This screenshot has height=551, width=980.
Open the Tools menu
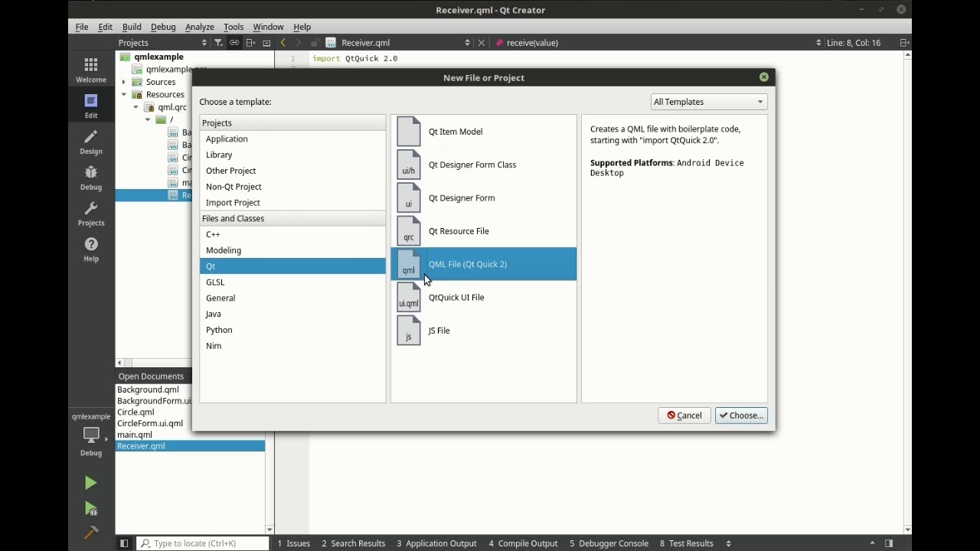(x=234, y=27)
